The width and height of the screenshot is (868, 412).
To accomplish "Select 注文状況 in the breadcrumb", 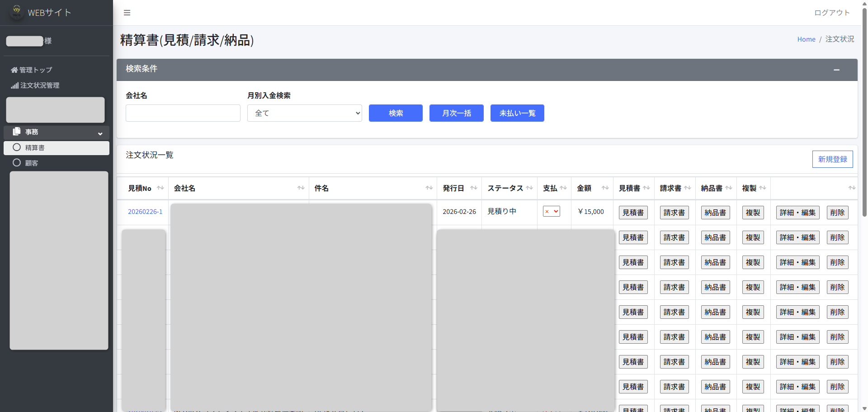I will (840, 39).
